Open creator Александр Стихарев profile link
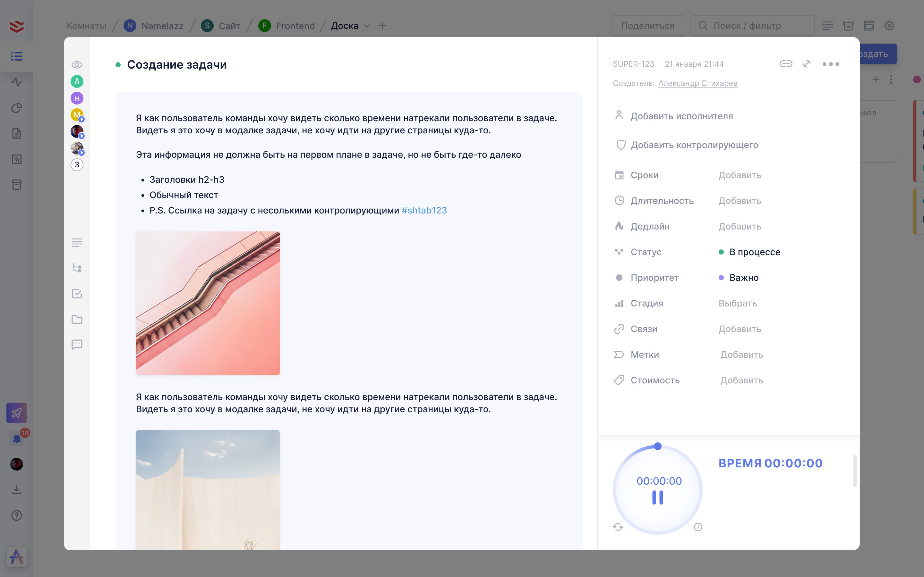924x577 pixels. [x=697, y=83]
